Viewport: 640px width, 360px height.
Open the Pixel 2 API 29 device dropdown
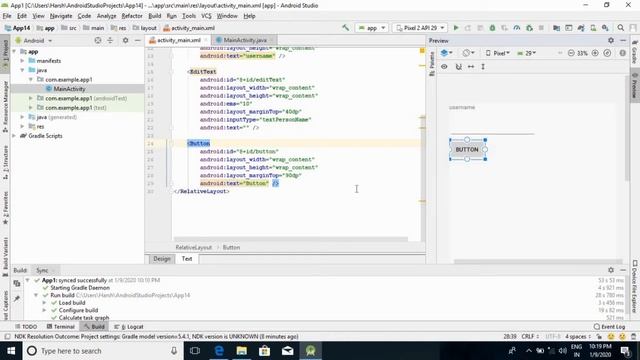click(420, 28)
